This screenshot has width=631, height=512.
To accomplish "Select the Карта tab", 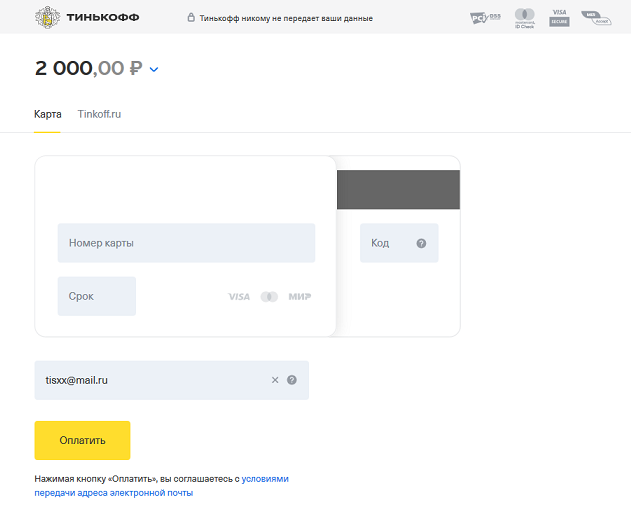I will pos(47,114).
